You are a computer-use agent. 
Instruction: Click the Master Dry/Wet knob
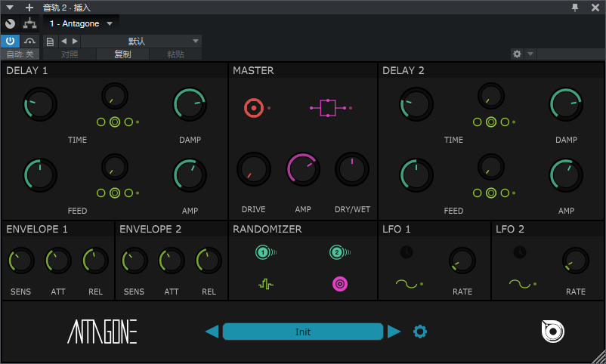click(x=351, y=169)
